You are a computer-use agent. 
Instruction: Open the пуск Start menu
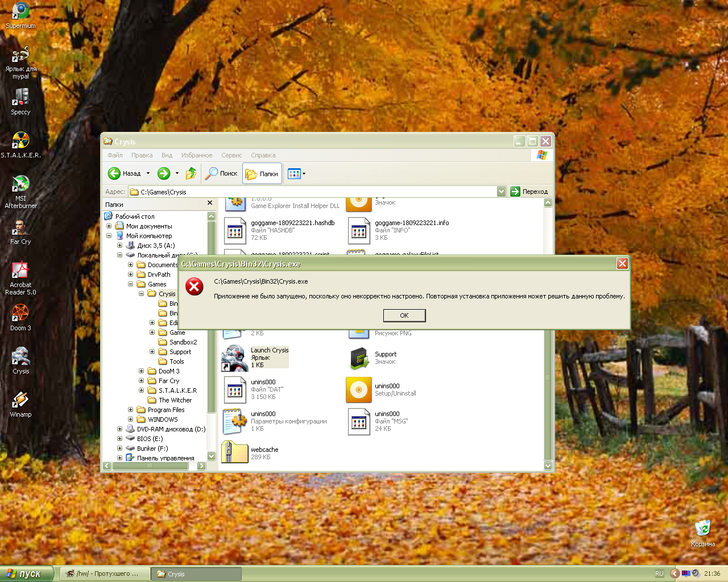26,573
